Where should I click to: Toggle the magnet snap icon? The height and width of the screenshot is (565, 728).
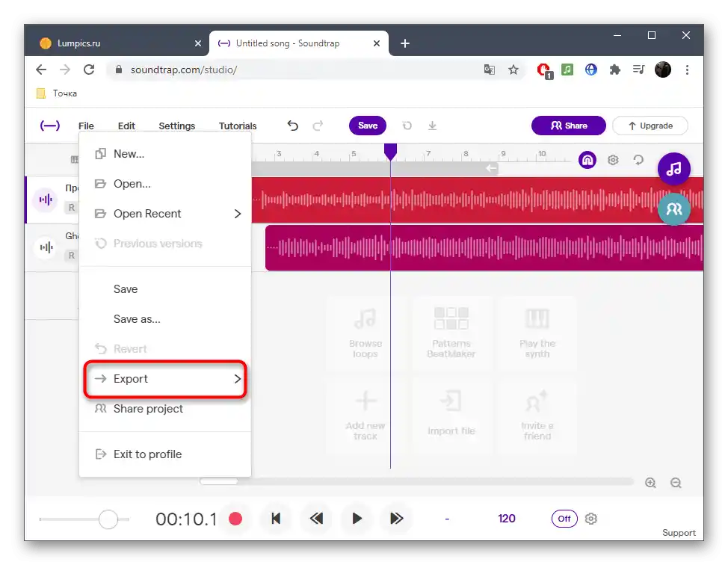click(587, 160)
